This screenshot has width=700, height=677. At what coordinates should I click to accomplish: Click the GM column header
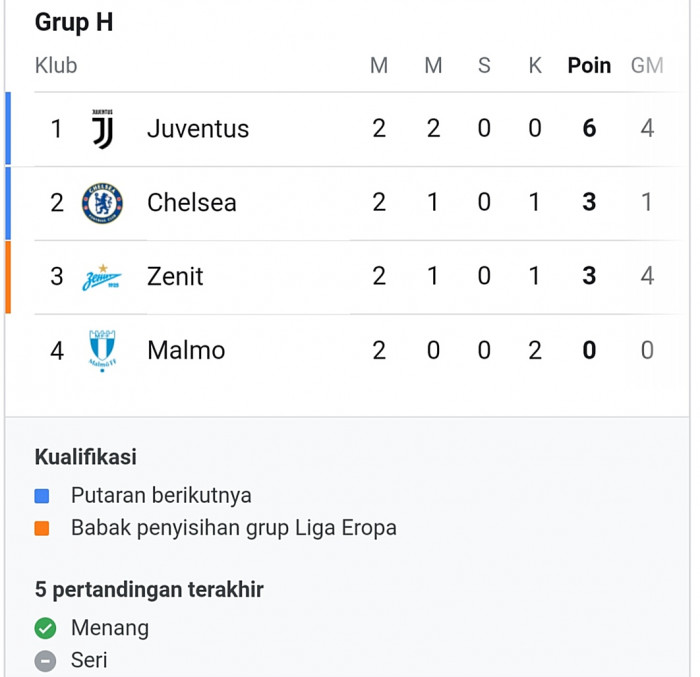coord(647,66)
